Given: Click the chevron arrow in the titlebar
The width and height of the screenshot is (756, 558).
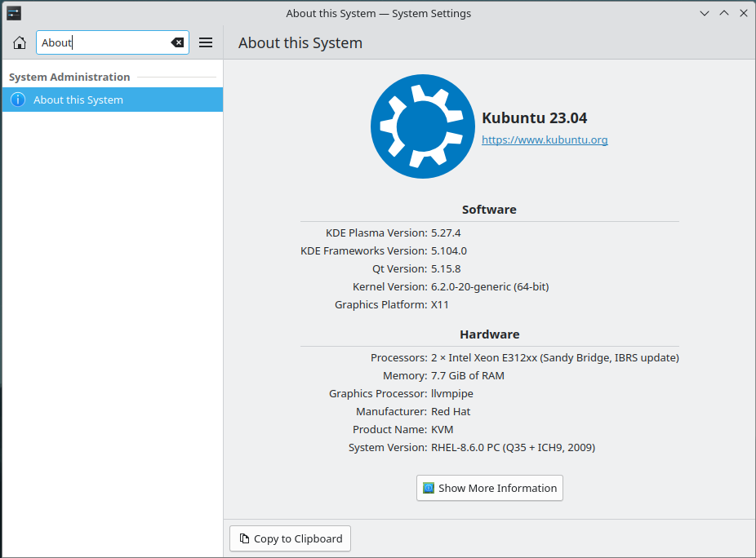Looking at the screenshot, I should (705, 13).
